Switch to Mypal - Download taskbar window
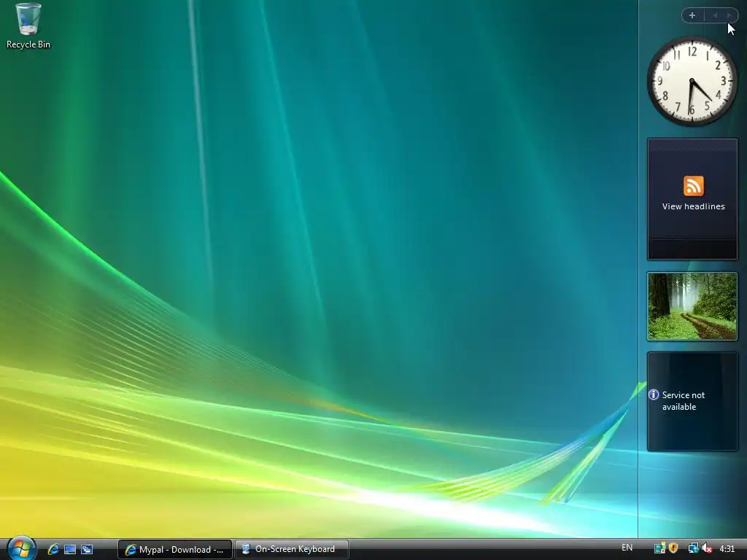747x560 pixels. pyautogui.click(x=175, y=550)
